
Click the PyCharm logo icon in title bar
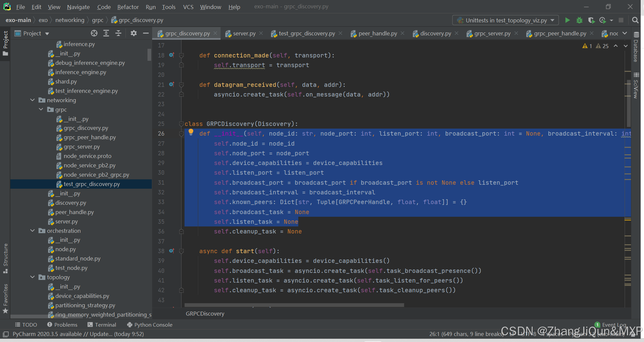(7, 7)
